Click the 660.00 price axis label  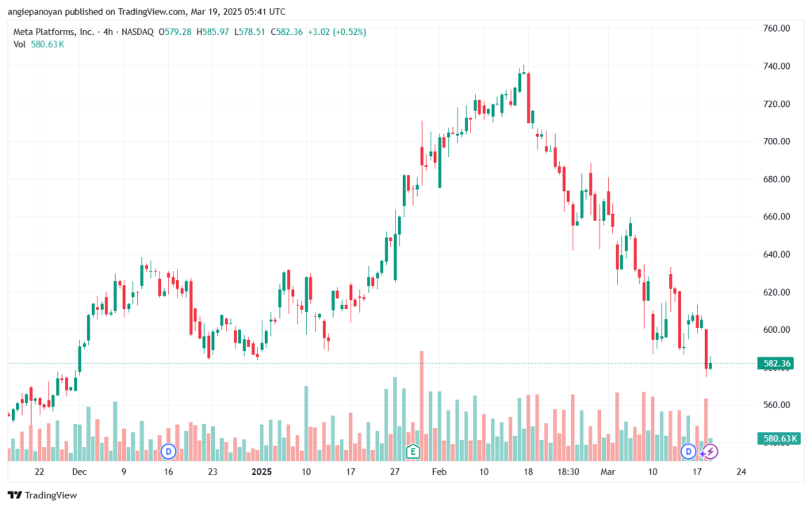point(776,217)
